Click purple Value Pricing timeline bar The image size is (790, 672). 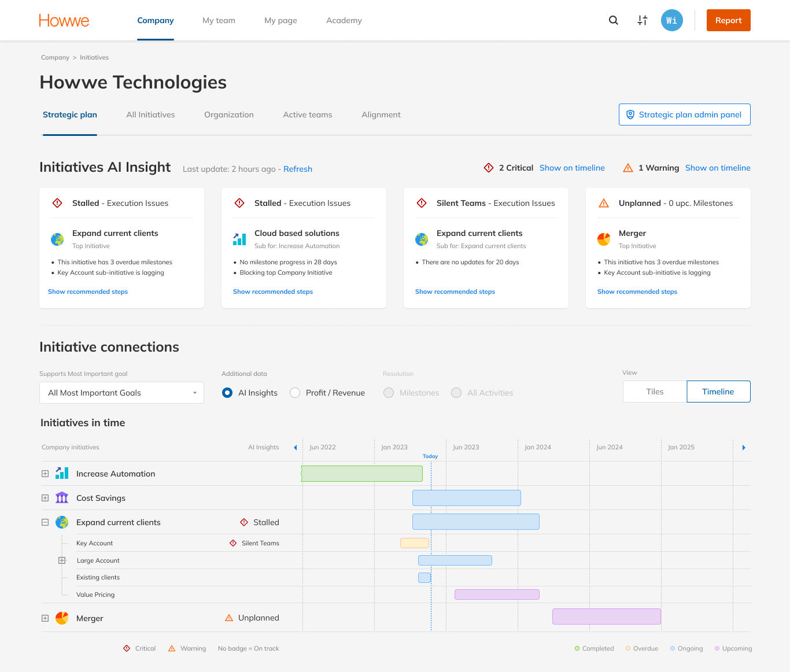click(497, 595)
